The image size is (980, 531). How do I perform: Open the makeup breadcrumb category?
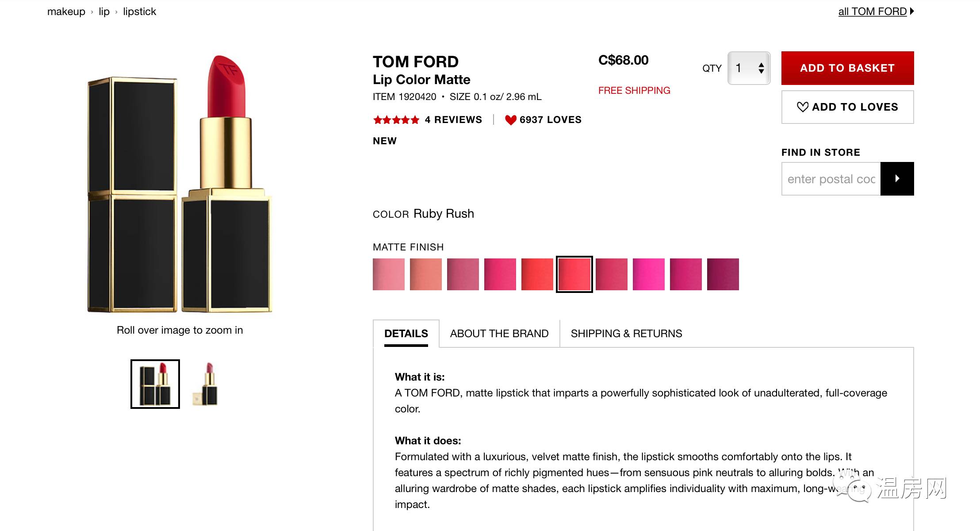pyautogui.click(x=66, y=12)
